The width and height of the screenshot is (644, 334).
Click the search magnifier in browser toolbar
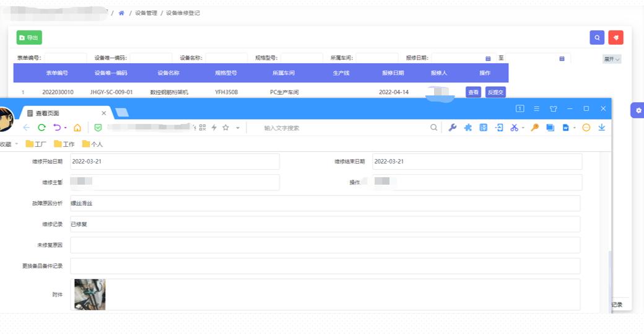point(433,128)
